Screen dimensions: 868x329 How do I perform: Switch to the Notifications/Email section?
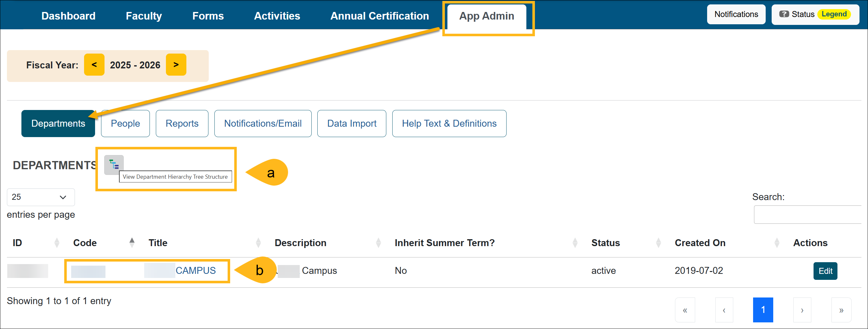(263, 123)
